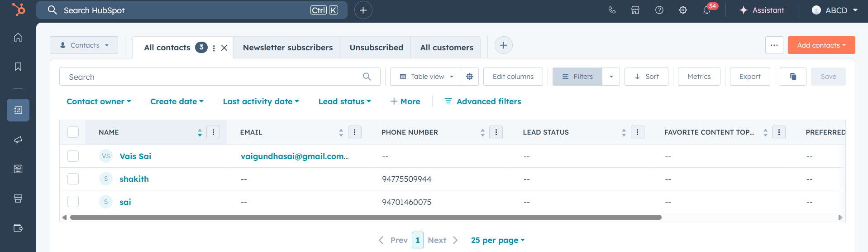The height and width of the screenshot is (252, 868).
Task: Open table view settings gear icon
Action: (470, 77)
